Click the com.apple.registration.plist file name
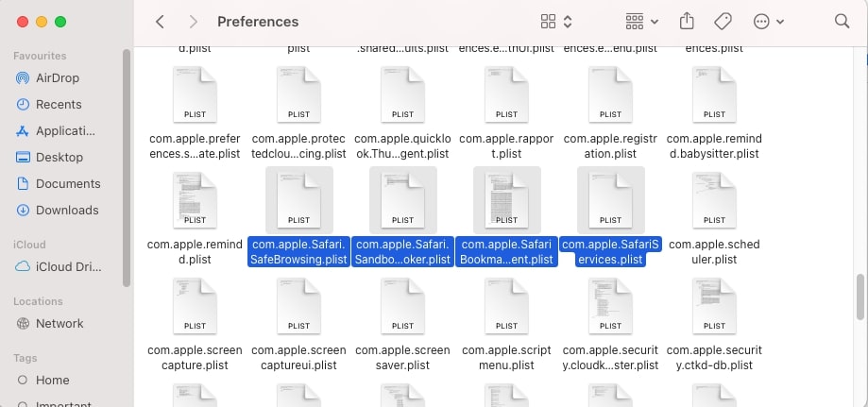This screenshot has width=868, height=407. (x=610, y=146)
